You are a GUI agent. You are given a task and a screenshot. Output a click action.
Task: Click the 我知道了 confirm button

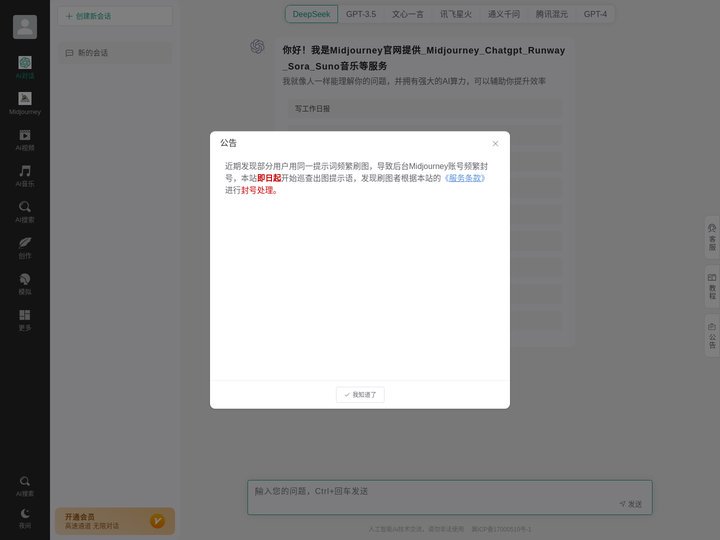click(x=360, y=394)
